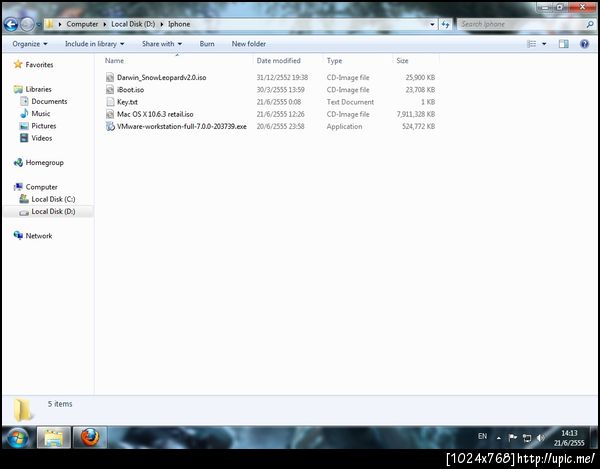Open the view options dropdown arrow

544,44
